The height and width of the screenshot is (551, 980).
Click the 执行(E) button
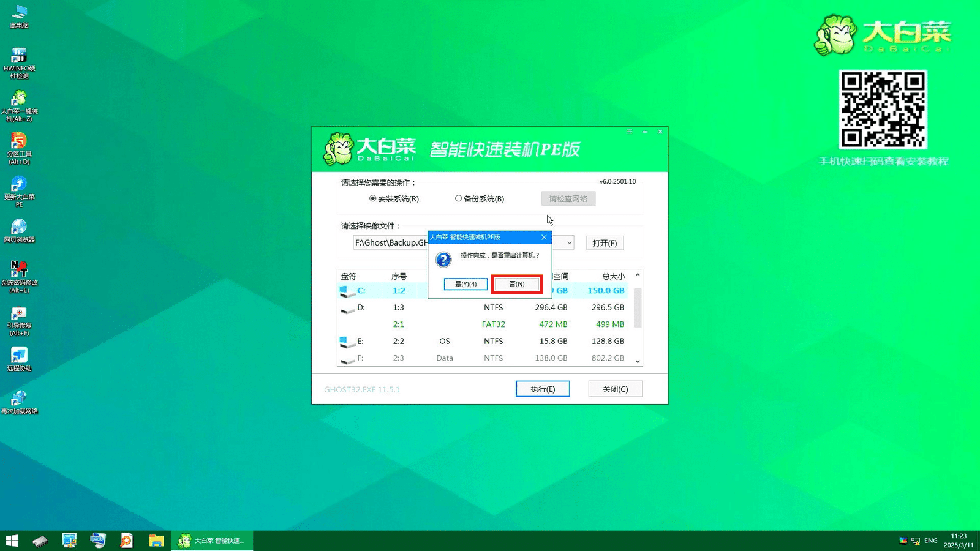543,389
